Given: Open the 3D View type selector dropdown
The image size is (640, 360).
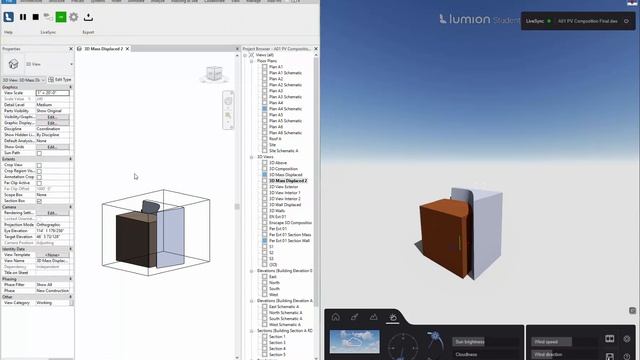Looking at the screenshot, I should [x=71, y=64].
